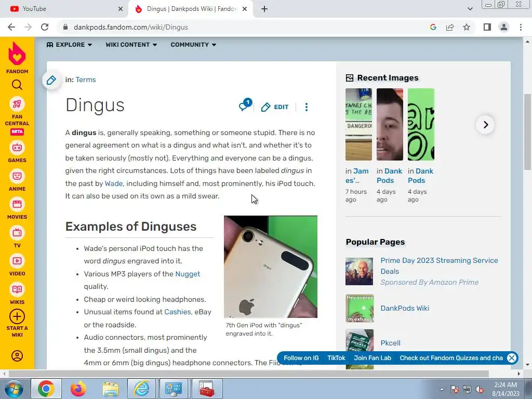The width and height of the screenshot is (532, 399).
Task: Click Join Fan Lab in the banner
Action: click(x=373, y=358)
